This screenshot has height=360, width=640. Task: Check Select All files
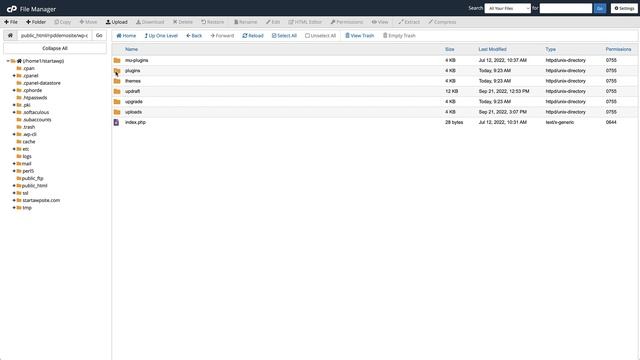pos(284,36)
